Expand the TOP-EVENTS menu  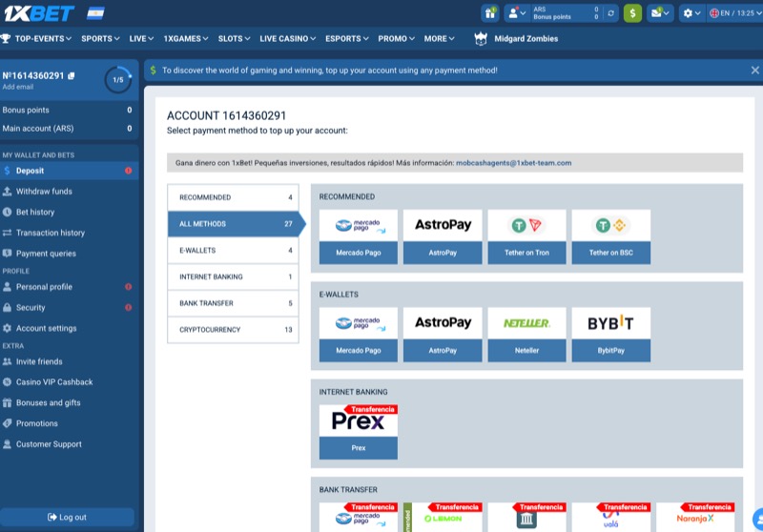point(43,38)
